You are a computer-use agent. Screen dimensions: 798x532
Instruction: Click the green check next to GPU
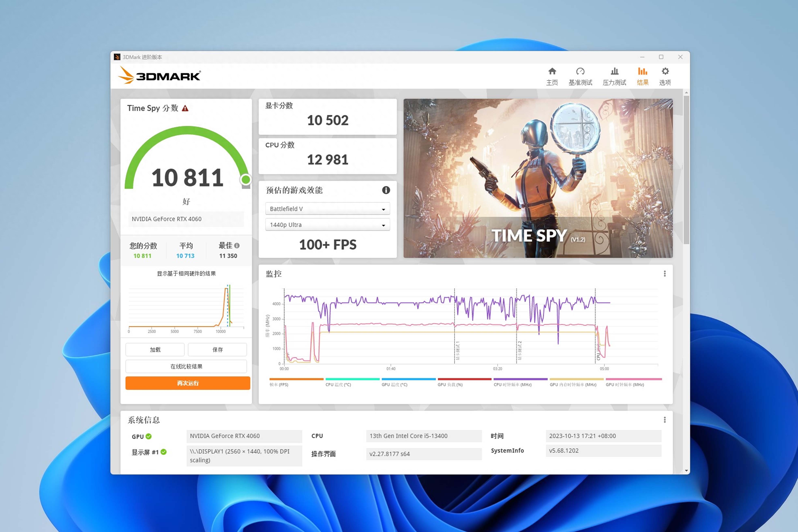[149, 436]
